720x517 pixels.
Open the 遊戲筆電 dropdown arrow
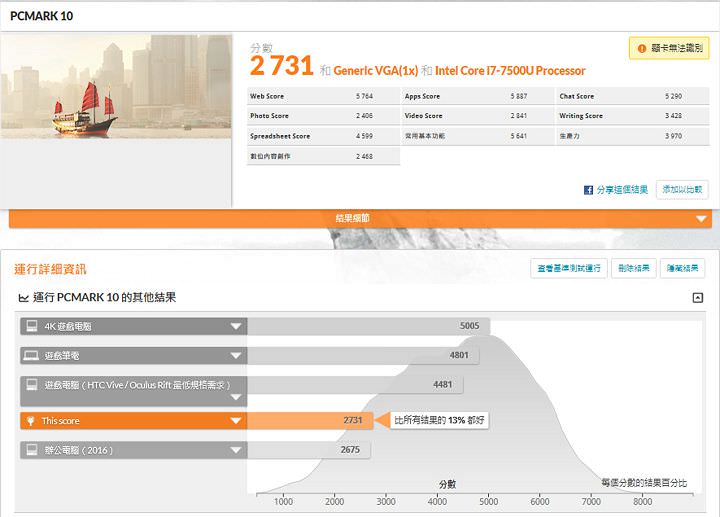click(x=236, y=355)
